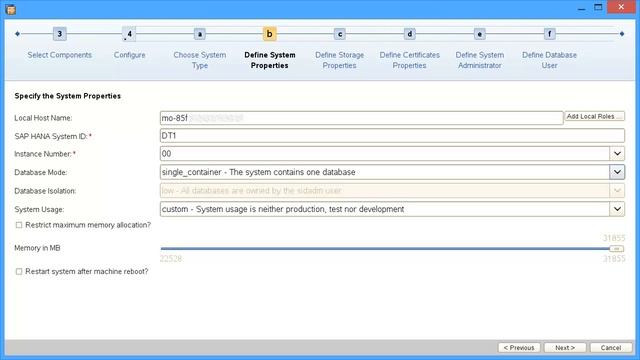Enable Restart system after machine reboot checkbox
Image resolution: width=640 pixels, height=360 pixels.
(x=19, y=271)
